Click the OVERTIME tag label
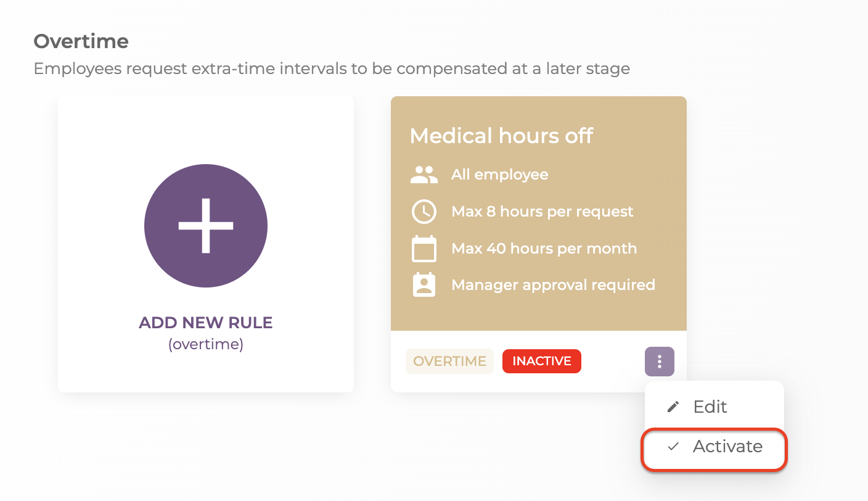 tap(449, 362)
